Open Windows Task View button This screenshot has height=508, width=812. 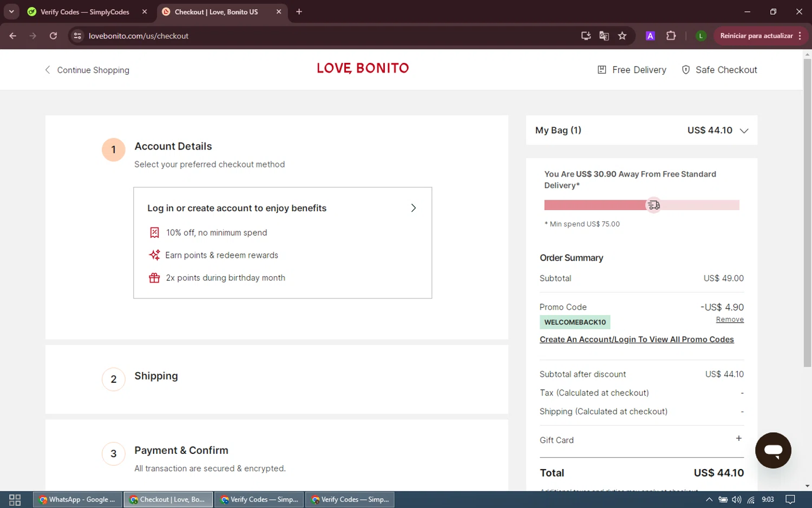pos(15,499)
